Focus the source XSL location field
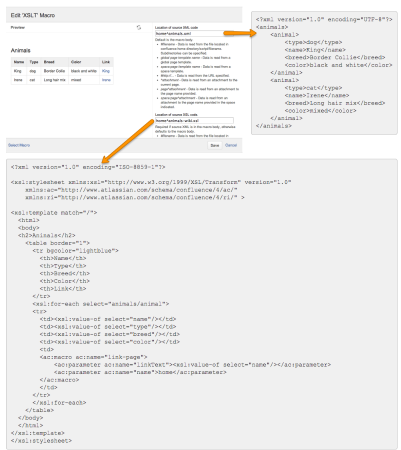This screenshot has width=401, height=450. (x=194, y=121)
